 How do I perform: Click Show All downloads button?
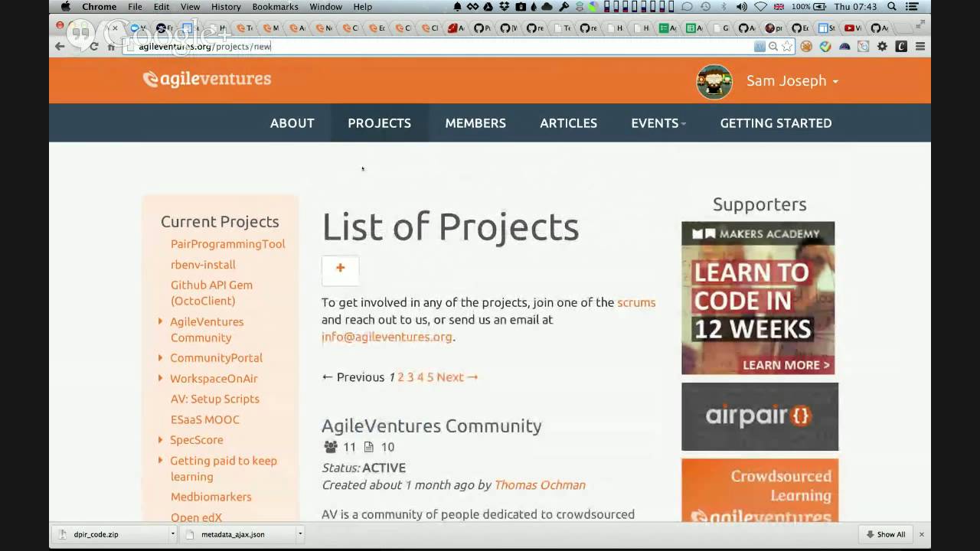[887, 534]
